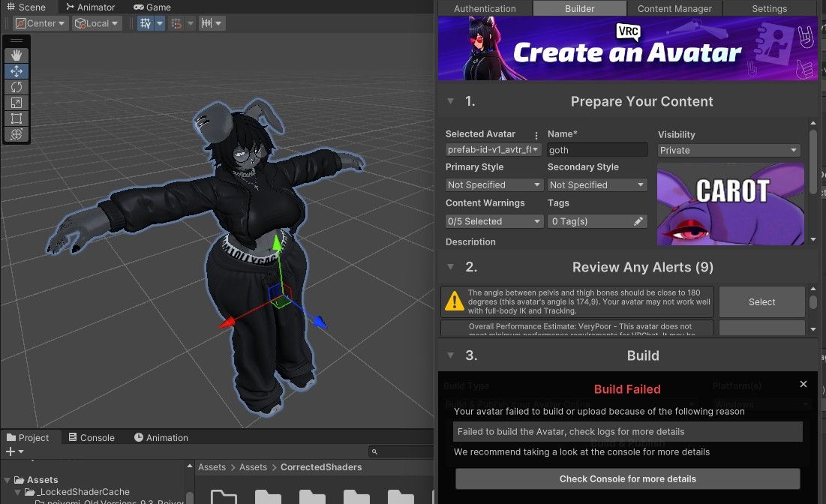826x504 pixels.
Task: Open grid visibility dropdown arrow
Action: pyautogui.click(x=160, y=23)
